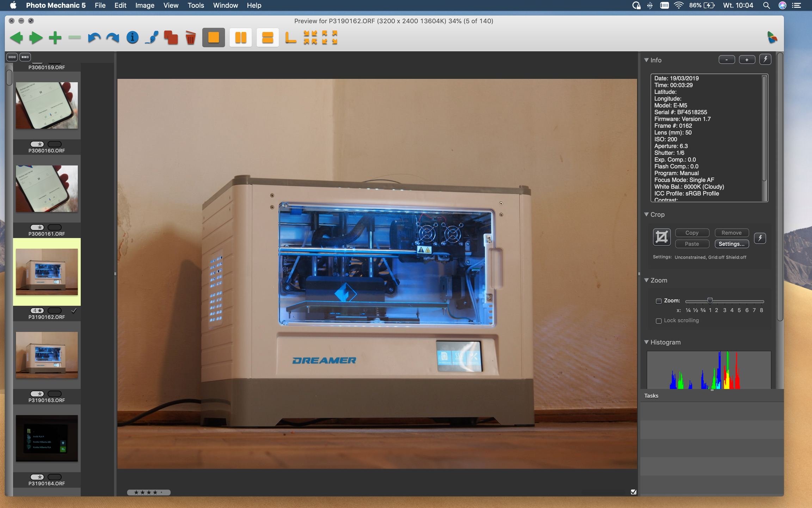This screenshot has width=812, height=508.
Task: Open the Tools menu
Action: click(196, 5)
